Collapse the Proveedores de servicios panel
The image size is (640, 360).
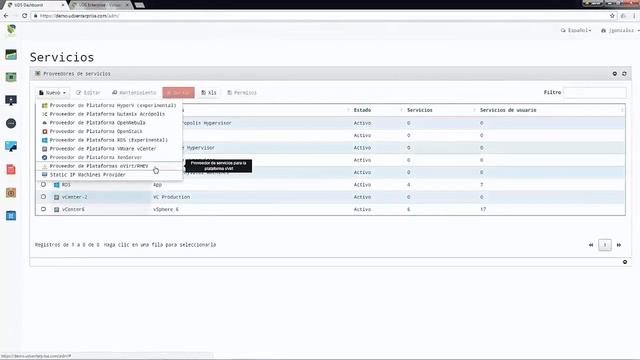click(615, 74)
